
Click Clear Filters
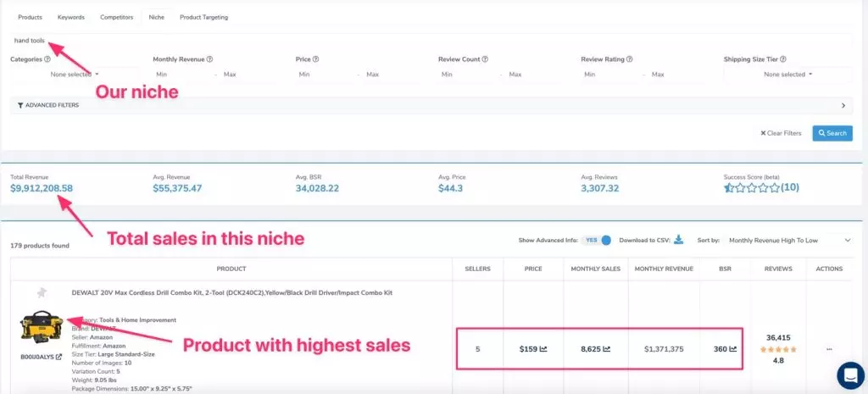781,133
